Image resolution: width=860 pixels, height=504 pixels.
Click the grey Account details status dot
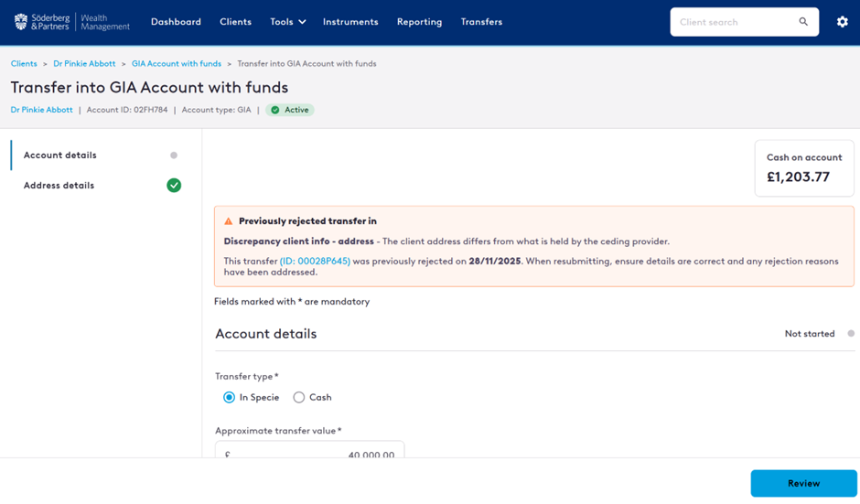[x=174, y=155]
